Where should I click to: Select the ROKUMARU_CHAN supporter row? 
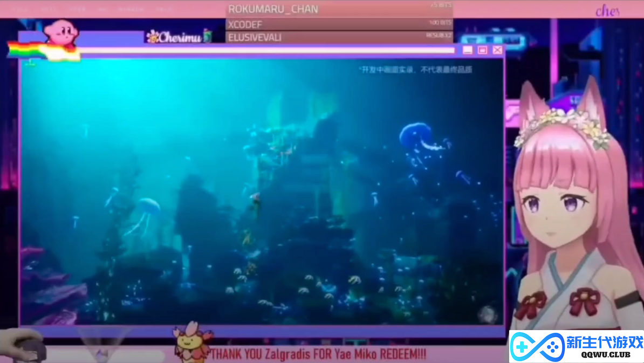pos(339,9)
